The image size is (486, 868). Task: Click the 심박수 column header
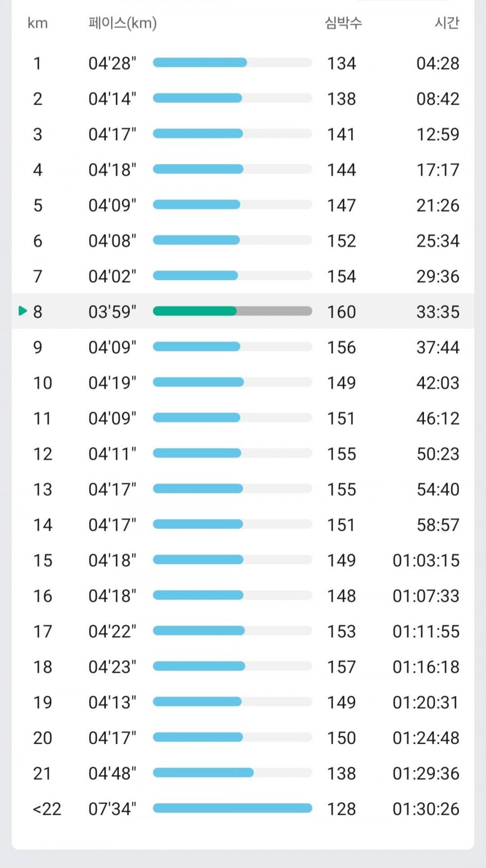click(x=343, y=23)
